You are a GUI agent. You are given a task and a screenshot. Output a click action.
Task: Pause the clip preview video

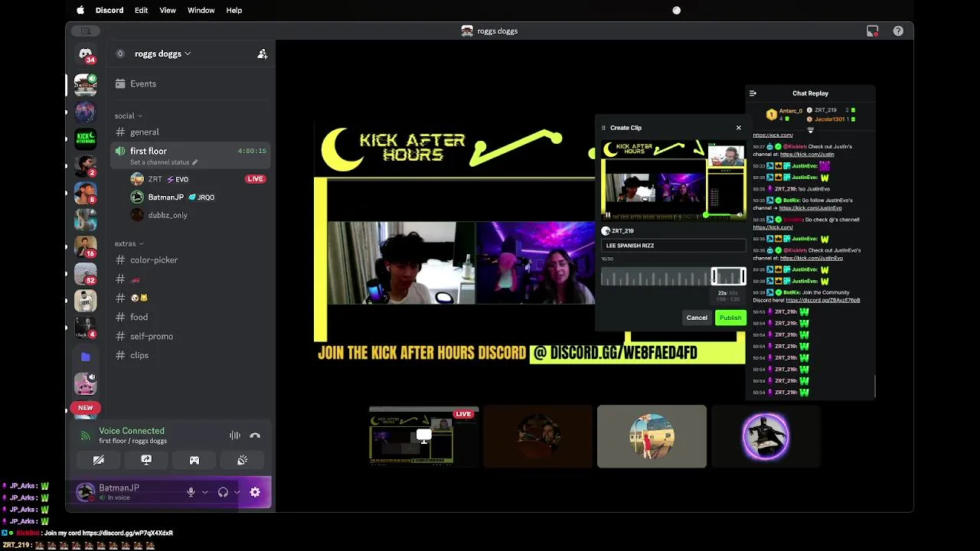[609, 216]
